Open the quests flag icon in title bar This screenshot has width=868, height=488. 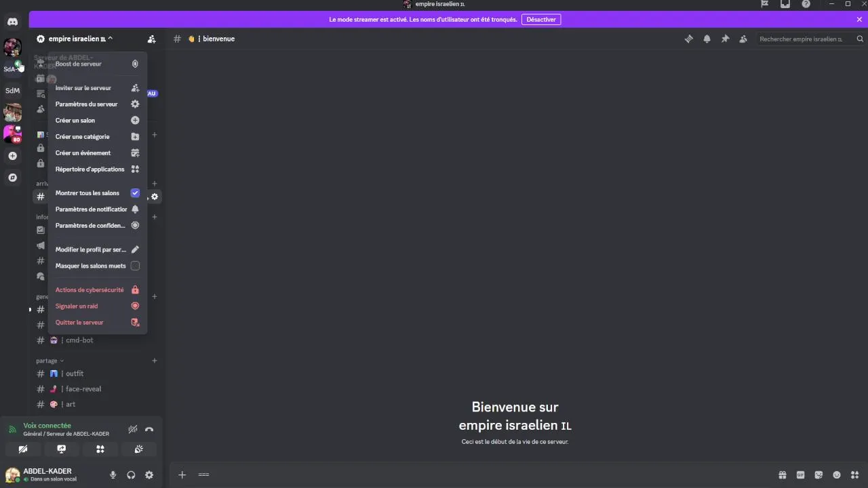765,4
